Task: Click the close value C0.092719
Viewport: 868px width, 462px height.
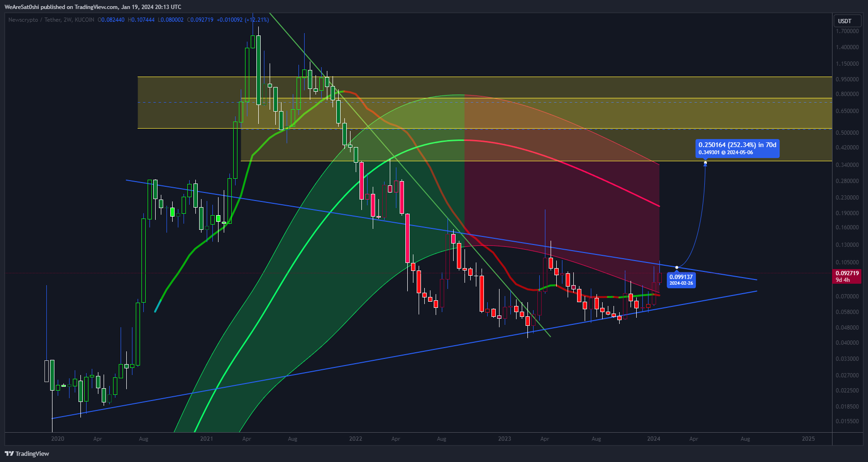Action: tap(200, 20)
